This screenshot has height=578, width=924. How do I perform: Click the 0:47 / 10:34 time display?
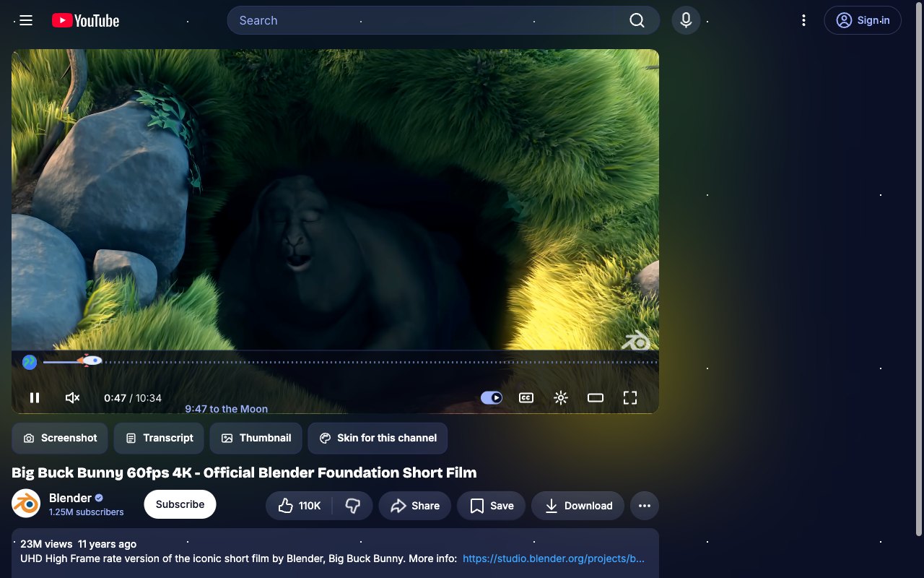pos(133,398)
